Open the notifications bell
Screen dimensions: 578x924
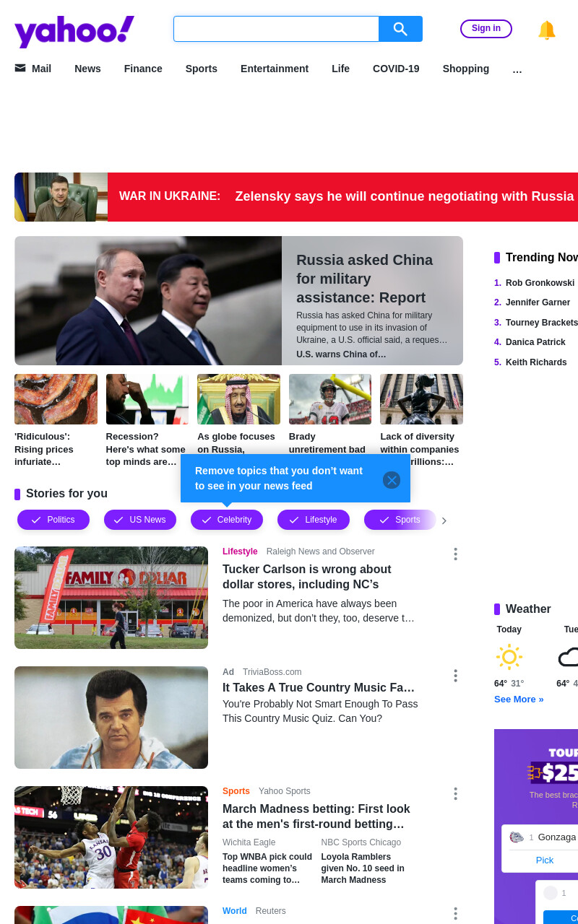547,30
